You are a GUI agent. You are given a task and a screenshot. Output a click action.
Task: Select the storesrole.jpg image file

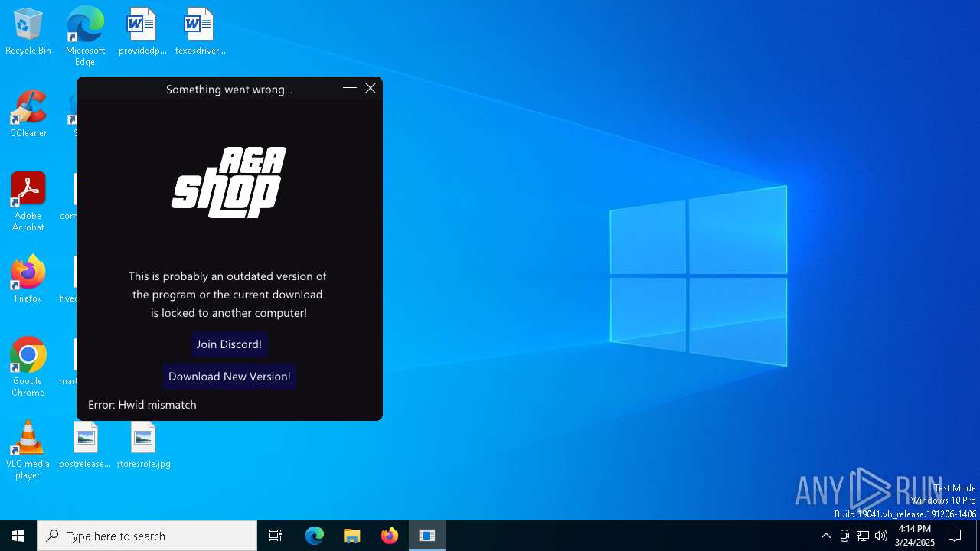pyautogui.click(x=143, y=445)
